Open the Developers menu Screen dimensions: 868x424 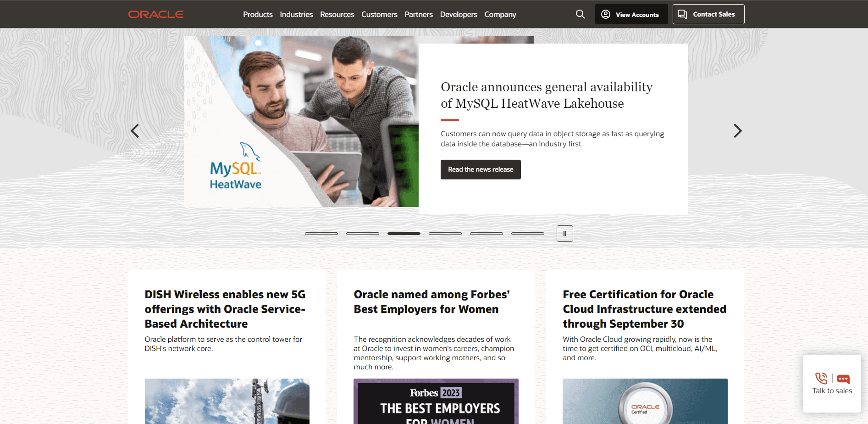(459, 14)
